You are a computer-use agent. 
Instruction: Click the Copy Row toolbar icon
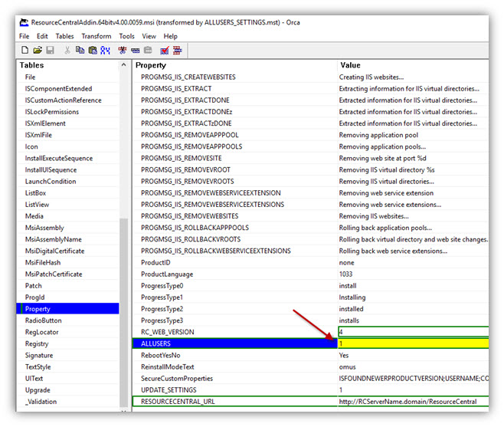point(136,50)
